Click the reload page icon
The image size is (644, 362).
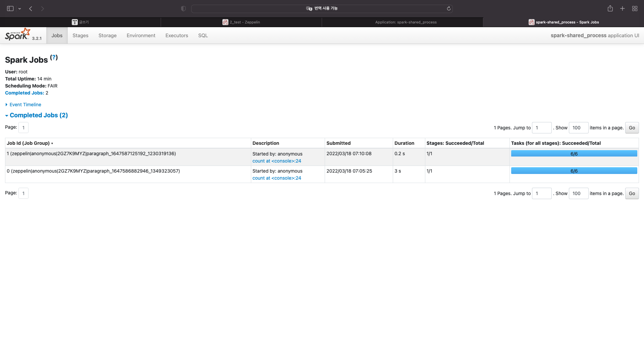point(448,9)
